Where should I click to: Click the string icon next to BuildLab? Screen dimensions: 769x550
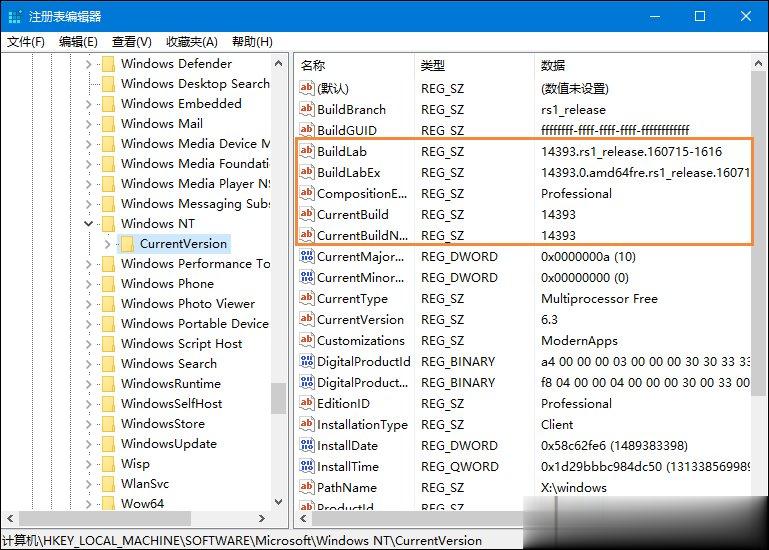[x=307, y=151]
